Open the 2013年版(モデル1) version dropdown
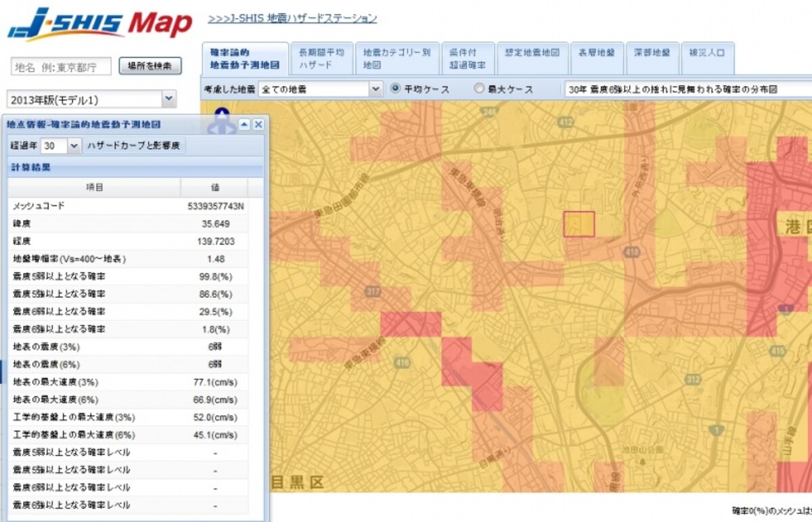The height and width of the screenshot is (522, 812). 92,100
